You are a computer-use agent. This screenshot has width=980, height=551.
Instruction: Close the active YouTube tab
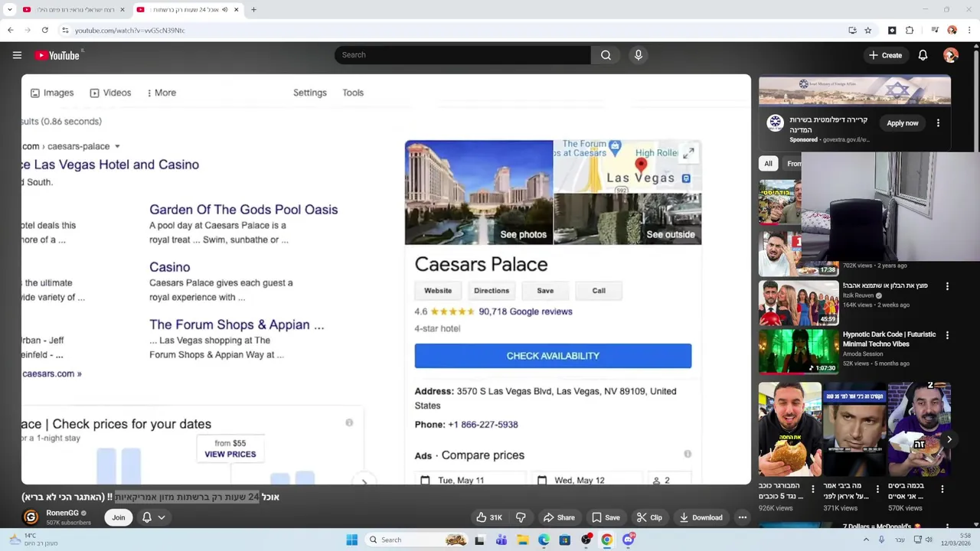[x=236, y=10]
